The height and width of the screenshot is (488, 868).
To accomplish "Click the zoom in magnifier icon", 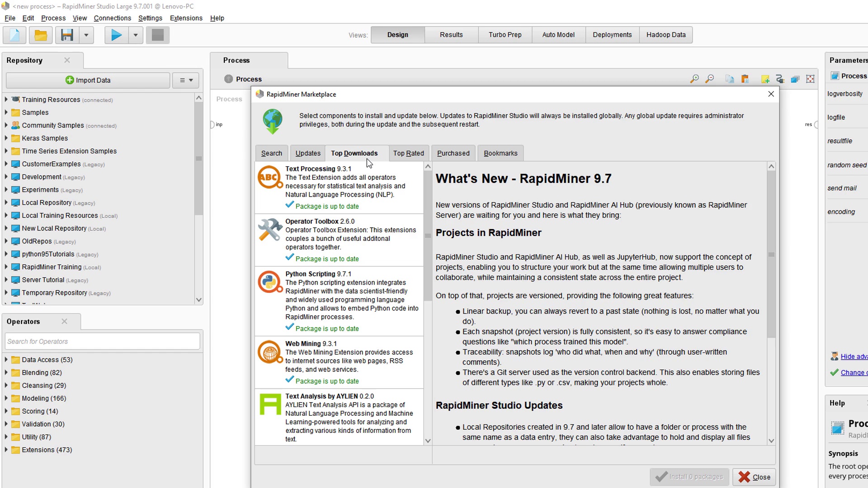I will coord(694,79).
